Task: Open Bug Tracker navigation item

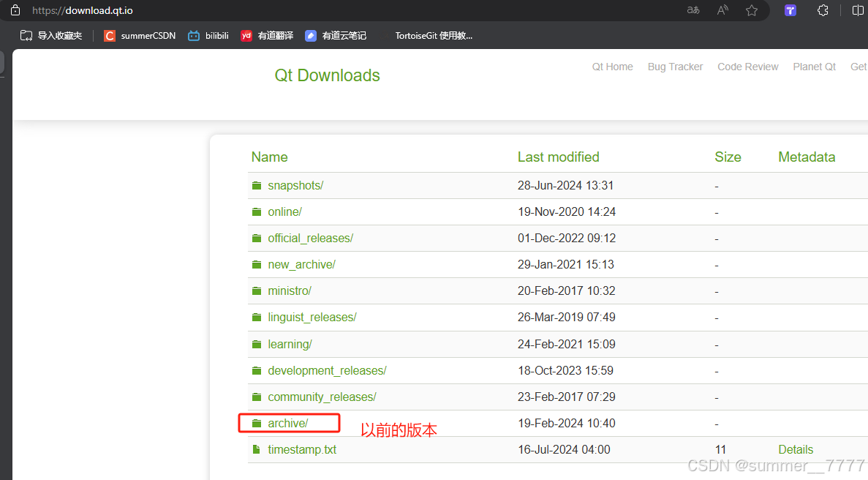Action: (675, 67)
